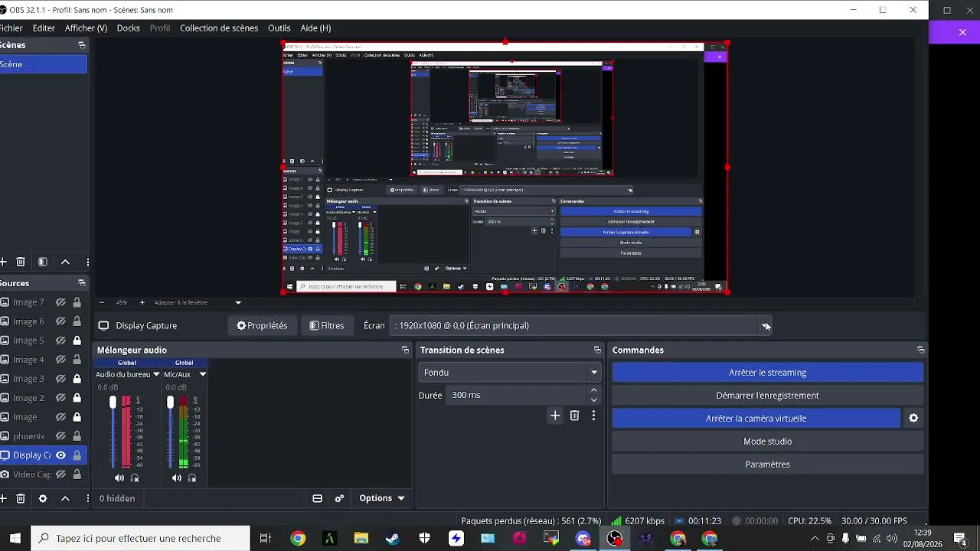Switch to Mode studio
The width and height of the screenshot is (980, 551).
pos(767,442)
